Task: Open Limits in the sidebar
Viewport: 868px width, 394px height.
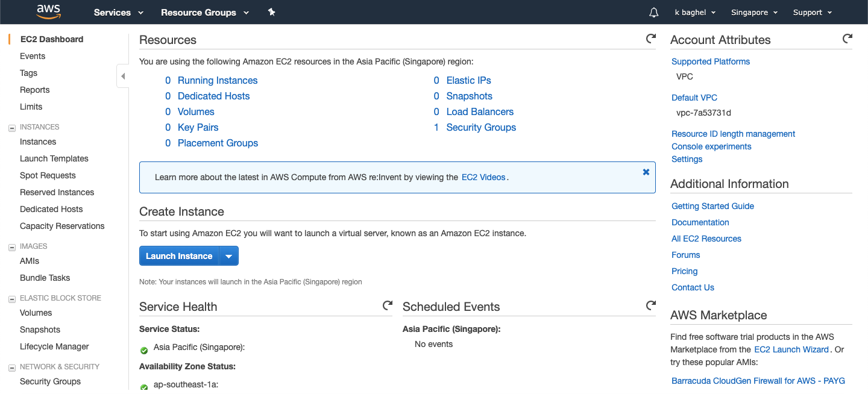Action: (31, 107)
